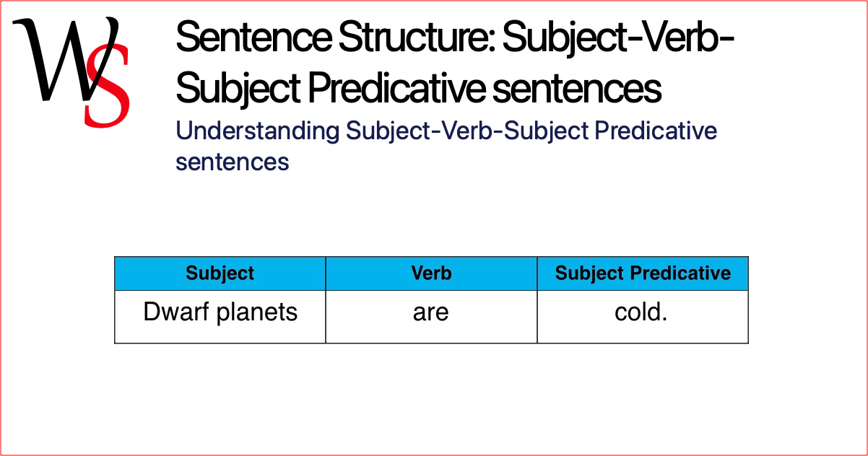The height and width of the screenshot is (456, 868).
Task: Click "Subject Predicative sentences" in the black title
Action: (418, 88)
